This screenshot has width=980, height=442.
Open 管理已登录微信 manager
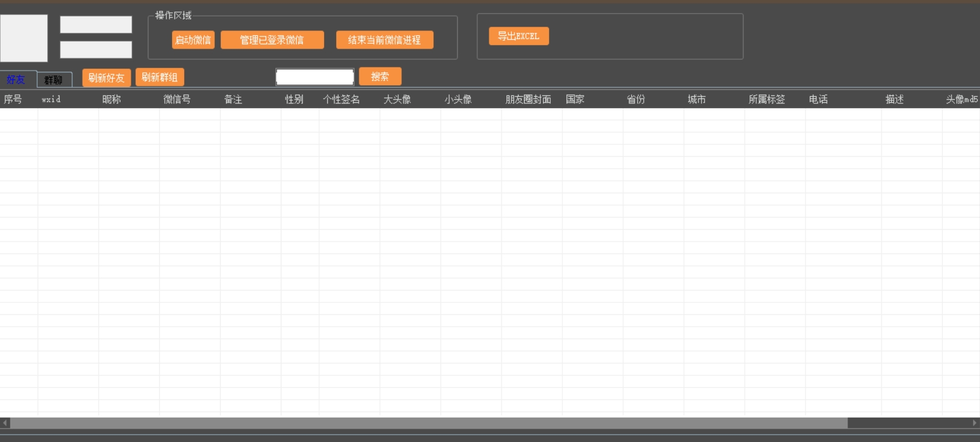point(272,40)
